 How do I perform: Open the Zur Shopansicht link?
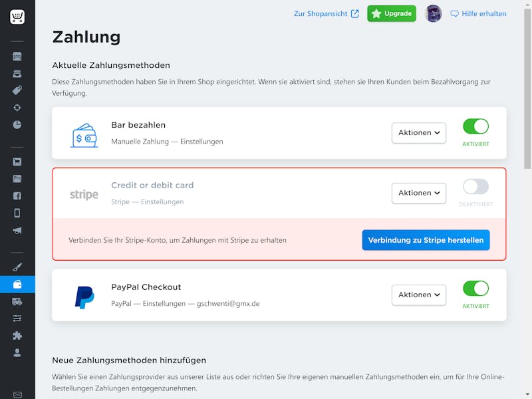point(326,13)
